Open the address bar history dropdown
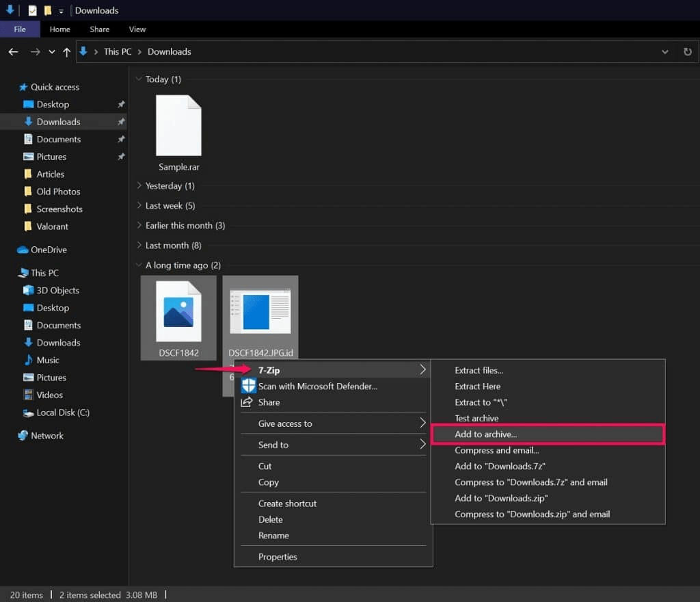Screen dimensions: 700x602 664,52
